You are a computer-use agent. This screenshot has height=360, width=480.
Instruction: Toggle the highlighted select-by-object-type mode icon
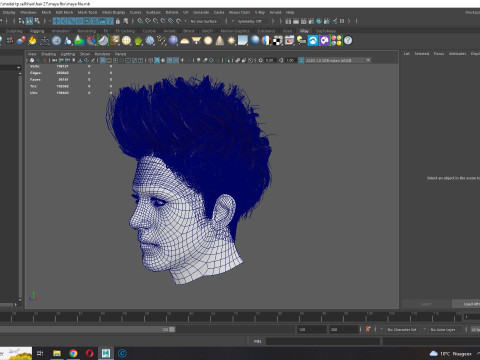point(29,21)
